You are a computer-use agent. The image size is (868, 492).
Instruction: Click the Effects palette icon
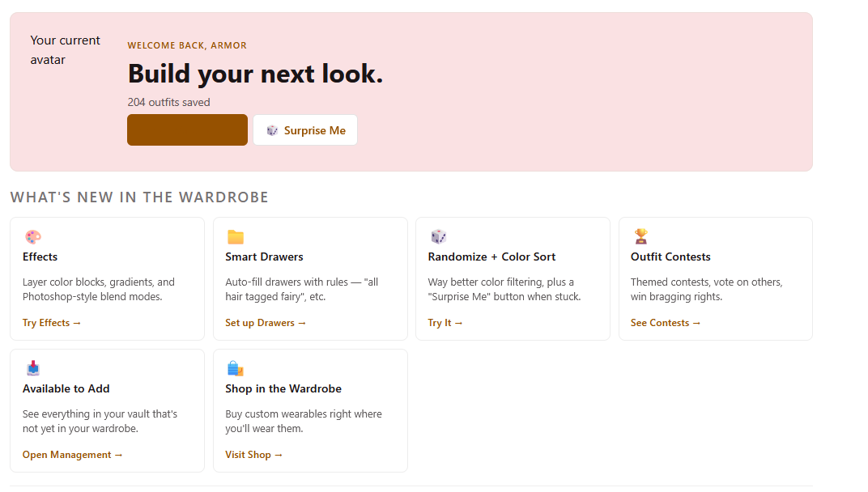32,237
